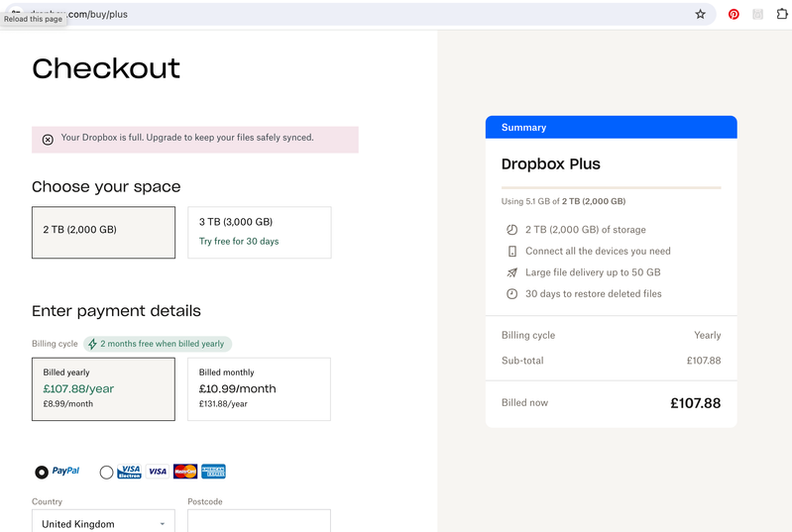The image size is (792, 532).
Task: Click into the Postcode input field
Action: coord(259,521)
